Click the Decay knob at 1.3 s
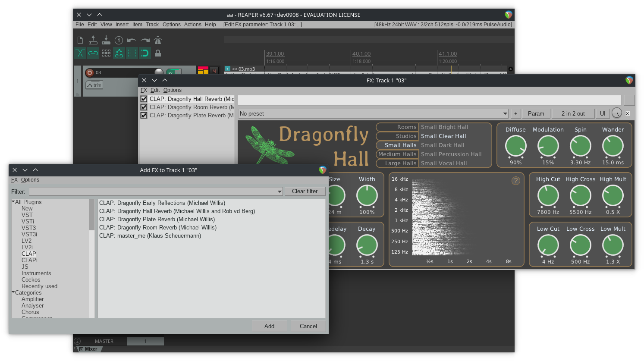This screenshot has height=361, width=644. 367,245
